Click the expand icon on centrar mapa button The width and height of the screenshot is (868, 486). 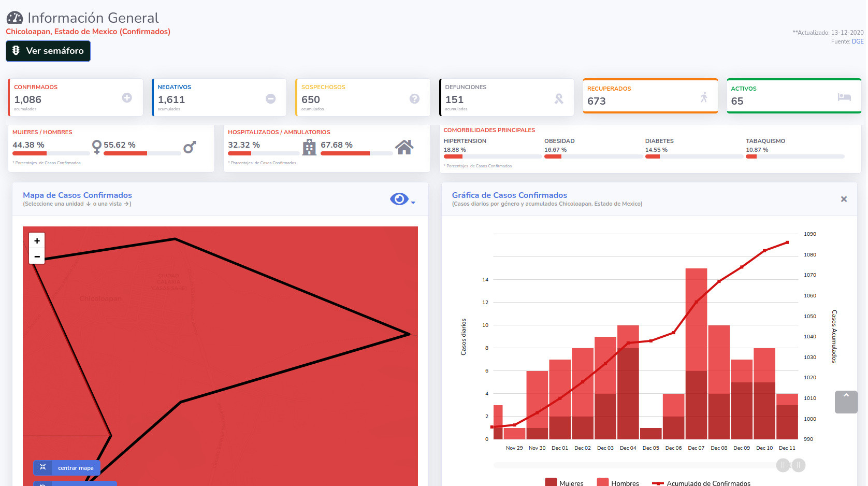(x=43, y=467)
